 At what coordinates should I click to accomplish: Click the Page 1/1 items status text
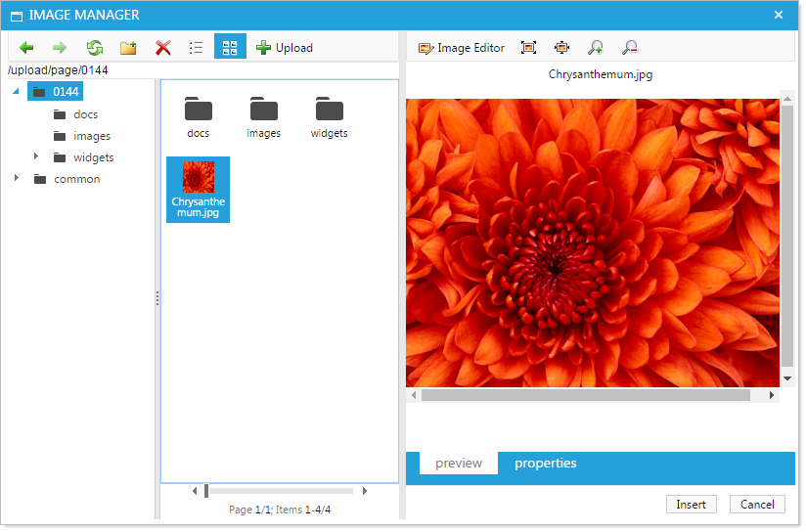[x=280, y=510]
